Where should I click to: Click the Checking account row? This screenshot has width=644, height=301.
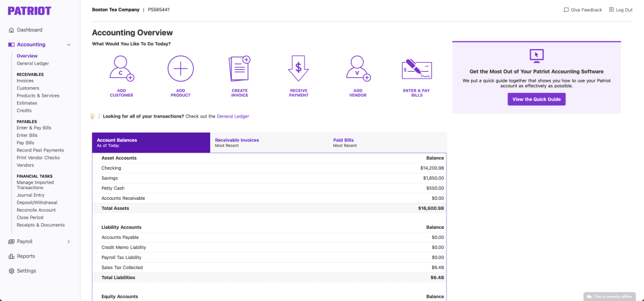(269, 168)
